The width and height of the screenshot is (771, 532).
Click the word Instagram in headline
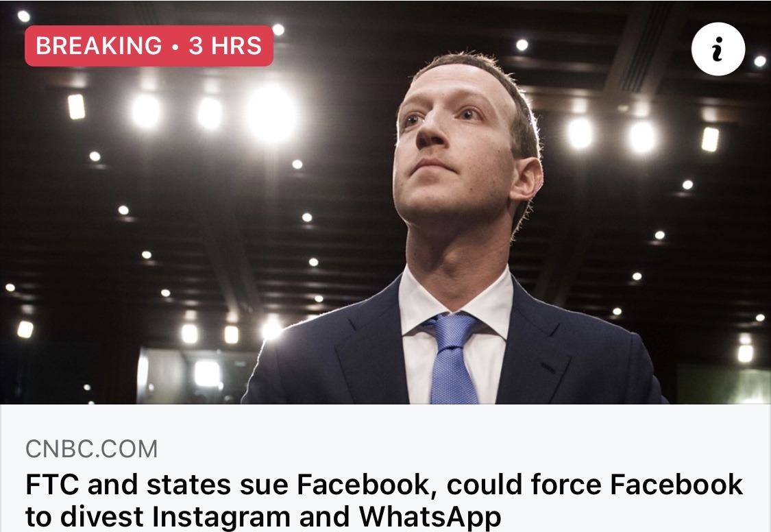click(221, 516)
